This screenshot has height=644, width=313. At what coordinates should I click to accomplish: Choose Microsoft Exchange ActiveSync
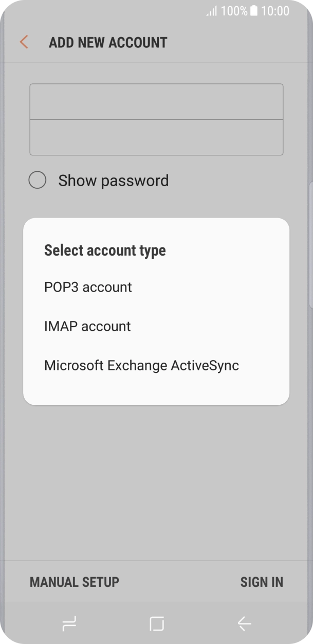[x=142, y=365]
